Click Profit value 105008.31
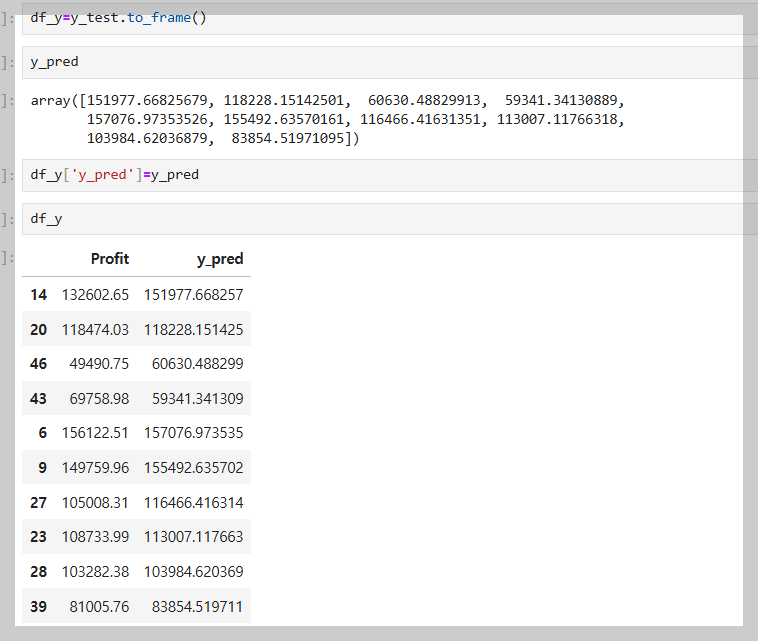 (95, 503)
